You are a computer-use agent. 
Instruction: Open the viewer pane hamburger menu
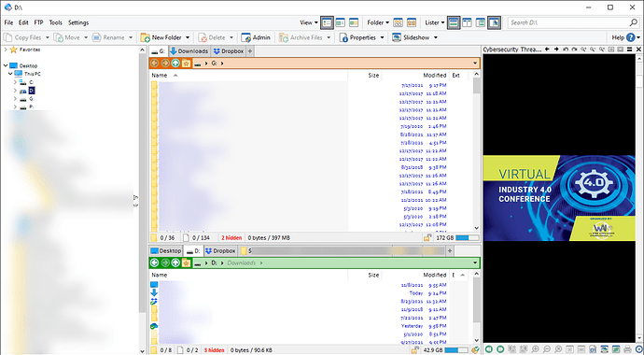click(x=630, y=50)
